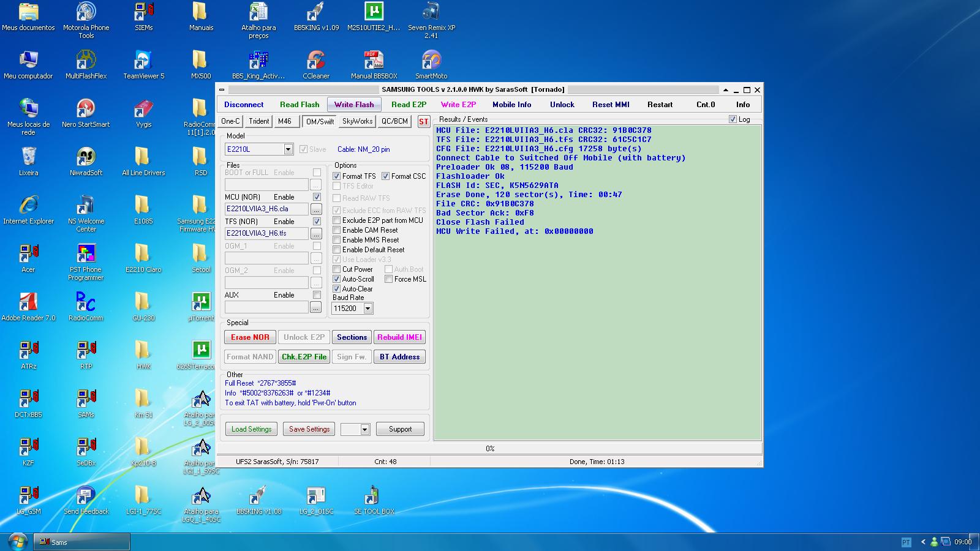980x551 pixels.
Task: Browse for the TFS (NOR) file
Action: pos(316,233)
